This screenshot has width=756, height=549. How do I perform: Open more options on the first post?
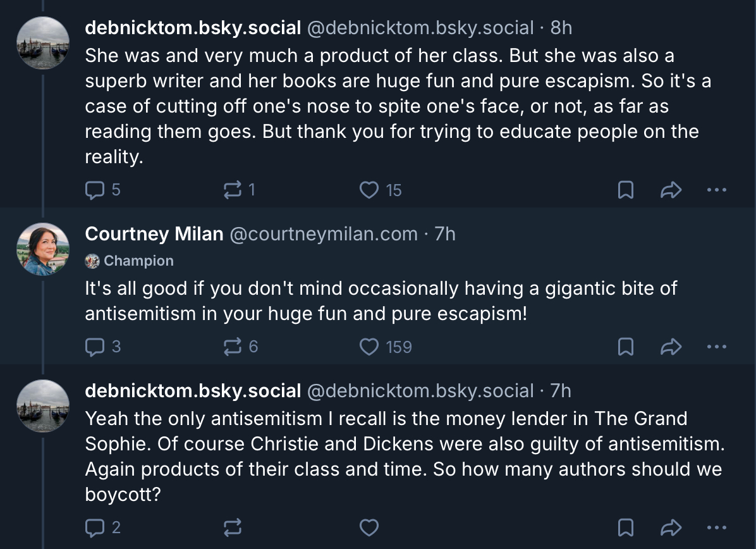coord(716,190)
